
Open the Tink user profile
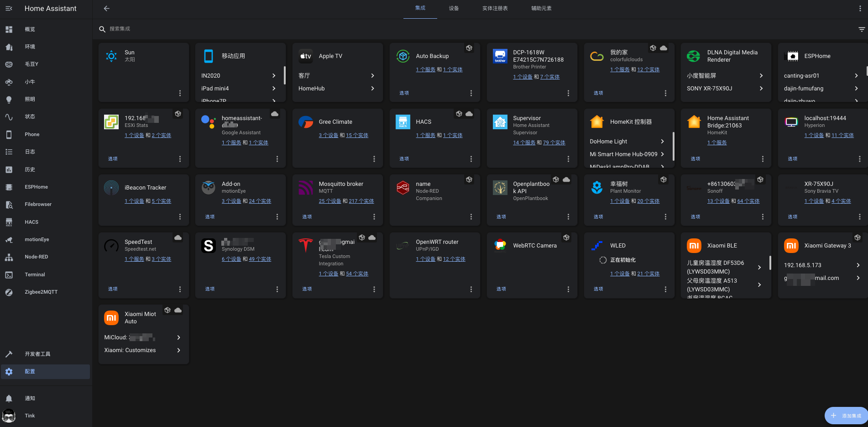tap(46, 416)
